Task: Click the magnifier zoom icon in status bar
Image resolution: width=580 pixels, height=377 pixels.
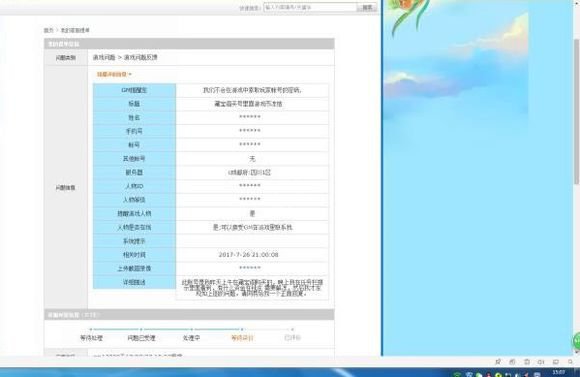Action: pos(570,362)
